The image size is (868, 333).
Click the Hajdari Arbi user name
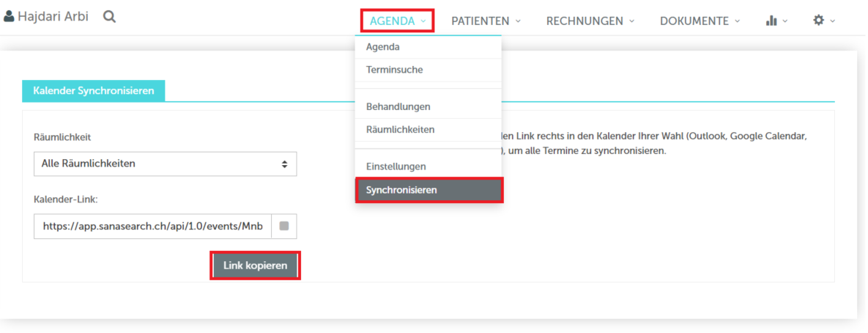coord(53,17)
